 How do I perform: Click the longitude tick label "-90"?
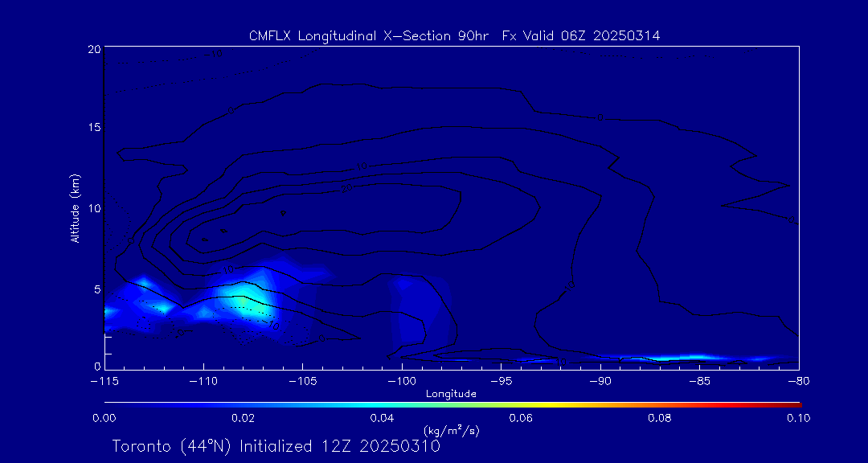point(600,382)
